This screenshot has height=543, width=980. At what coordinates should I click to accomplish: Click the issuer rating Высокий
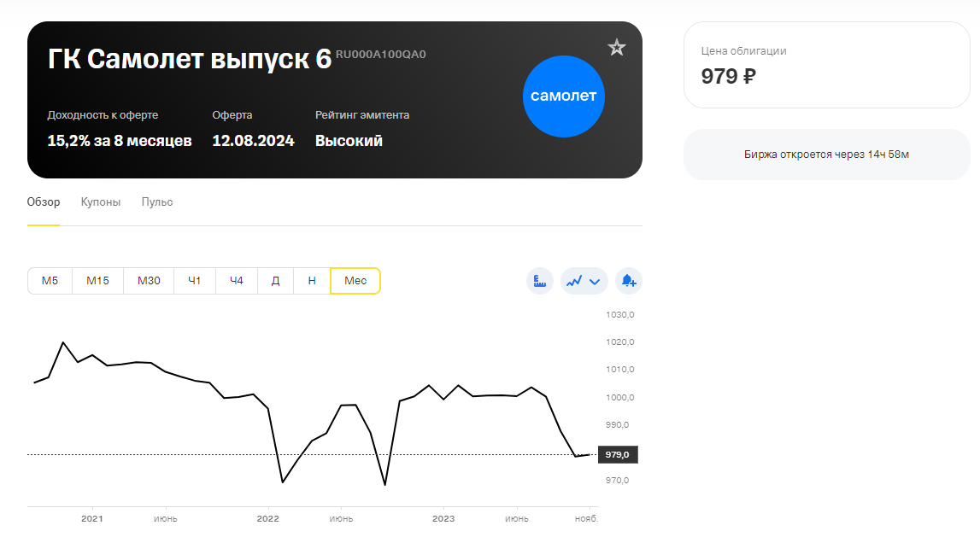pyautogui.click(x=349, y=141)
